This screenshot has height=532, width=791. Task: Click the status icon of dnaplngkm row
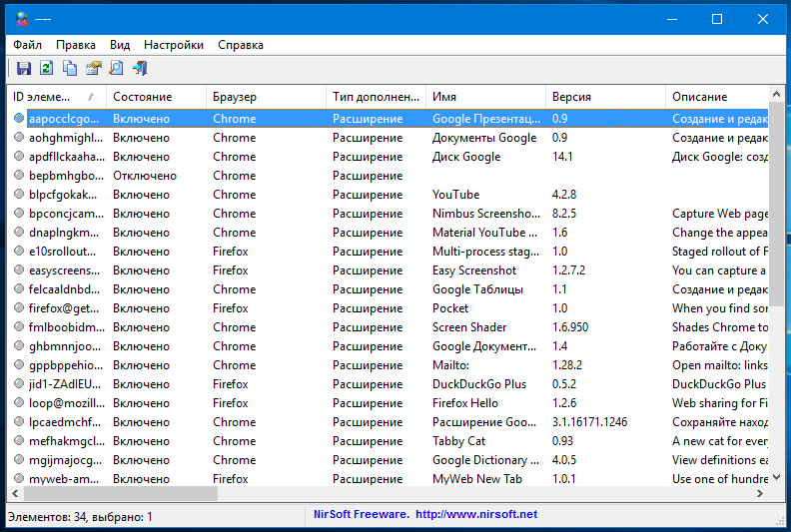19,232
